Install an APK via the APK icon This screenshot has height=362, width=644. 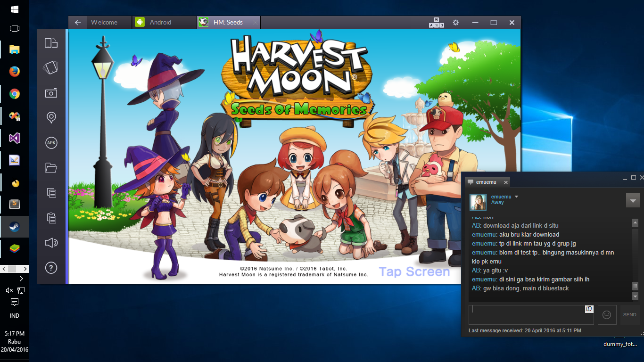[51, 142]
